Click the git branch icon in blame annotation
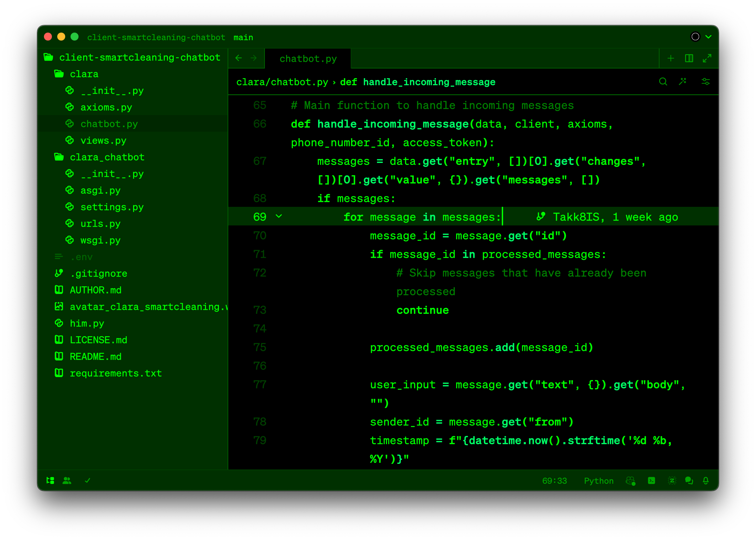The height and width of the screenshot is (540, 756). click(541, 216)
